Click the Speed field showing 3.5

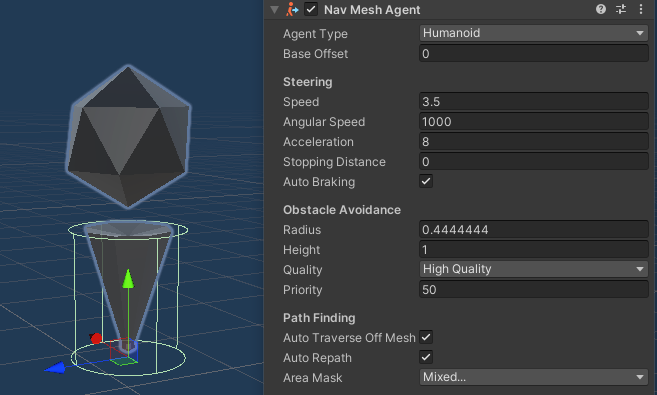tap(533, 102)
